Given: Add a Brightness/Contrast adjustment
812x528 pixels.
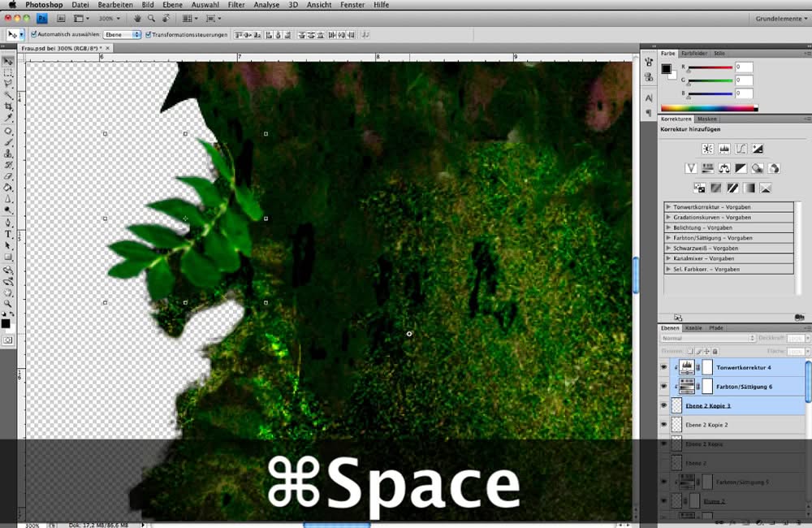Looking at the screenshot, I should 707,149.
